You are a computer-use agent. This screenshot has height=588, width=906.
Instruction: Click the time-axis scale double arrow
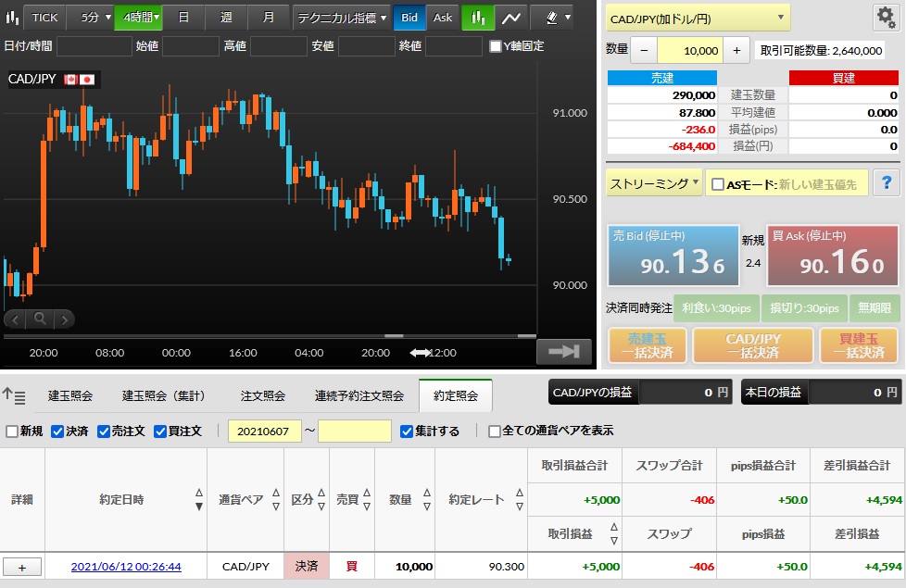(420, 353)
